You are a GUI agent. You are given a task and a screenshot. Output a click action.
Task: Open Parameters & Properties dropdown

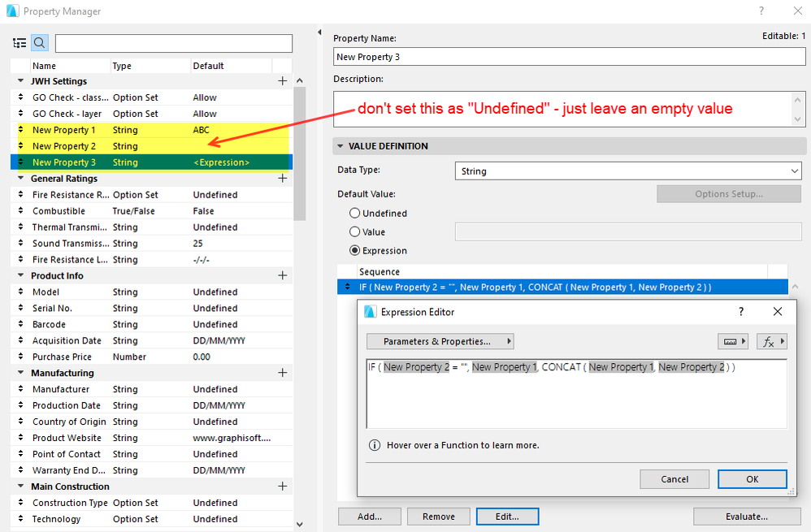[x=440, y=341]
